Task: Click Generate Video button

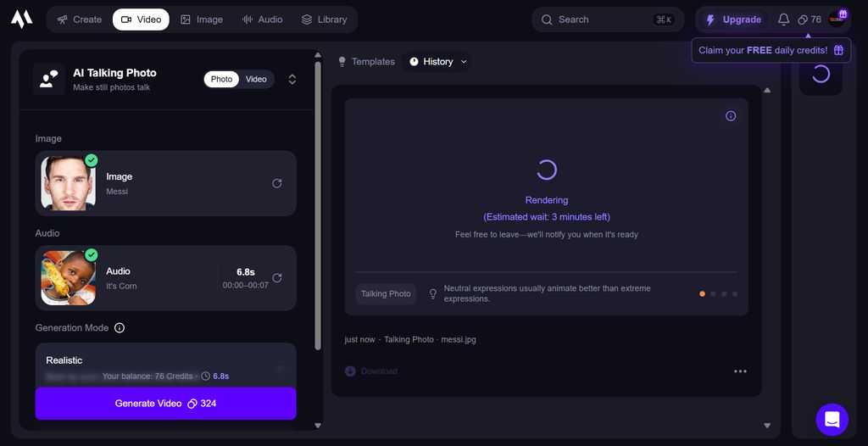Action: (x=165, y=404)
